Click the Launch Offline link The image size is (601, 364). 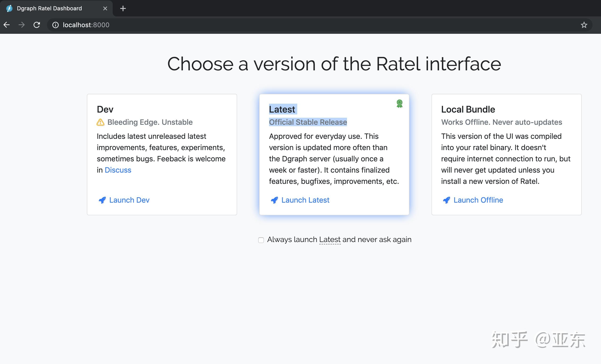click(478, 200)
